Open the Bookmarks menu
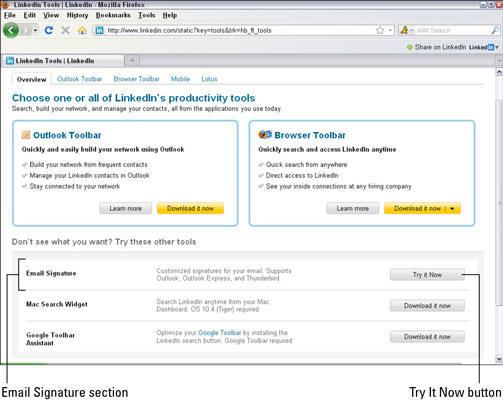 [x=113, y=15]
